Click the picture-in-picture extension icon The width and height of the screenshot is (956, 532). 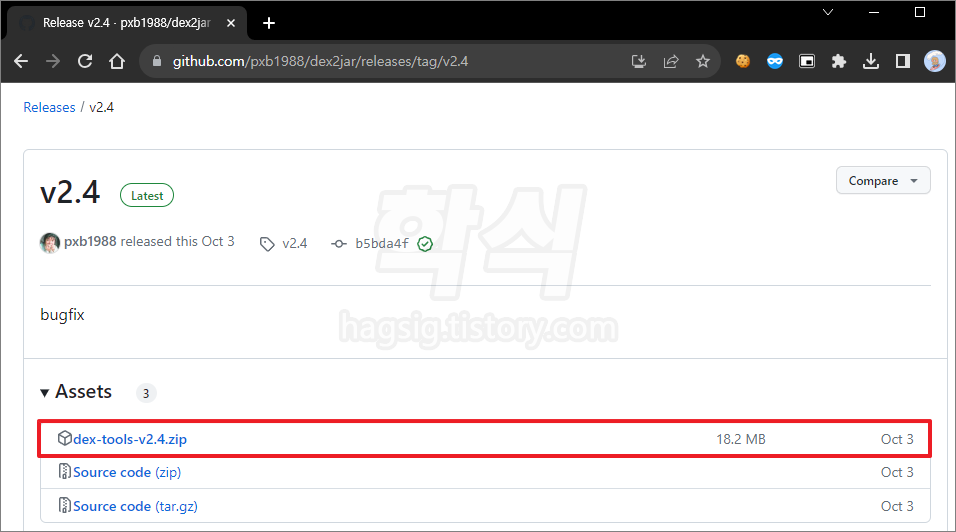tap(807, 61)
